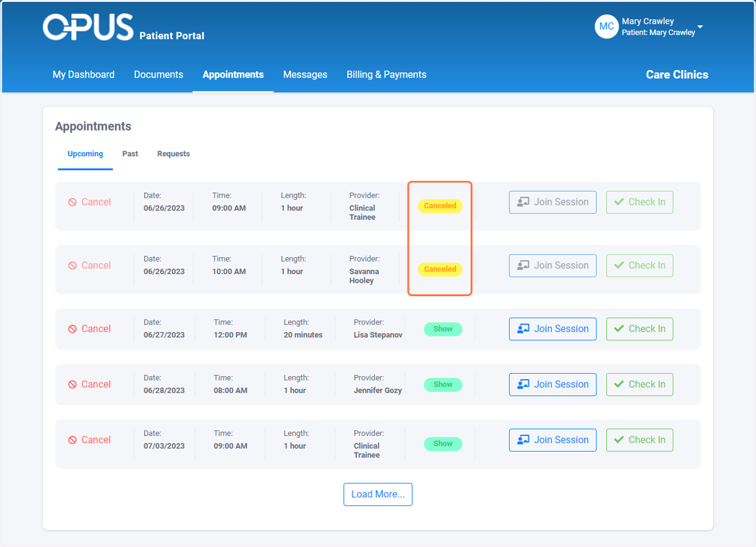Go to the Documents tab

tap(159, 74)
